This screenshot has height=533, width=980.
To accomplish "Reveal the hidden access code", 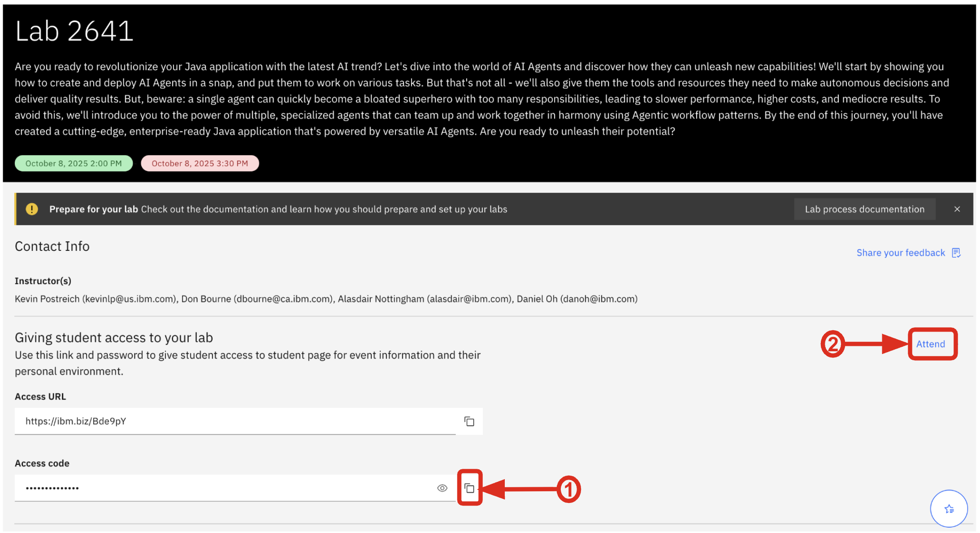I will click(x=442, y=488).
